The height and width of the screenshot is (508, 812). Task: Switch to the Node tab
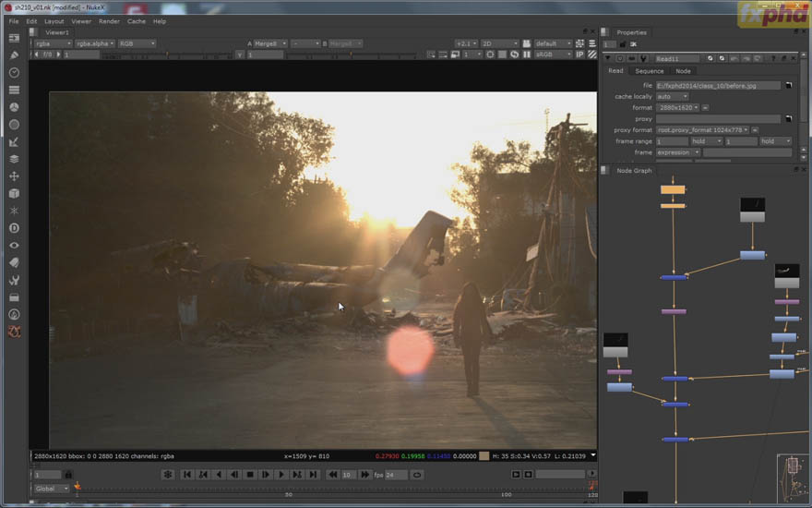pos(683,71)
